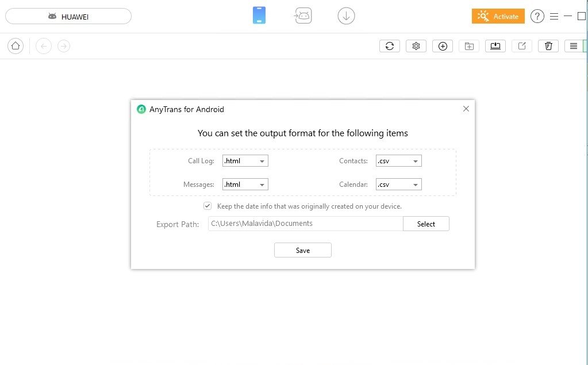The height and width of the screenshot is (365, 588).
Task: Toggle Keep the date info checkbox
Action: click(207, 206)
